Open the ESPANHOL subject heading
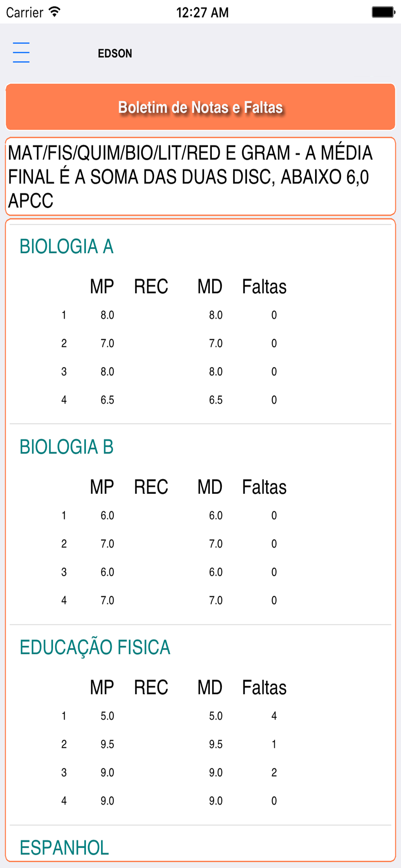401x868 pixels. [64, 848]
